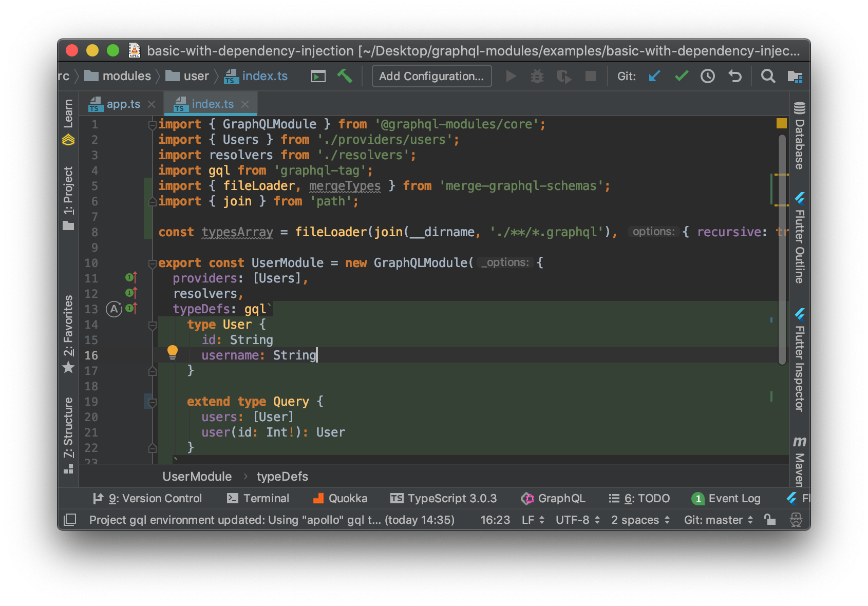This screenshot has width=868, height=606.
Task: Open the Git: master branch dropdown
Action: 719,520
